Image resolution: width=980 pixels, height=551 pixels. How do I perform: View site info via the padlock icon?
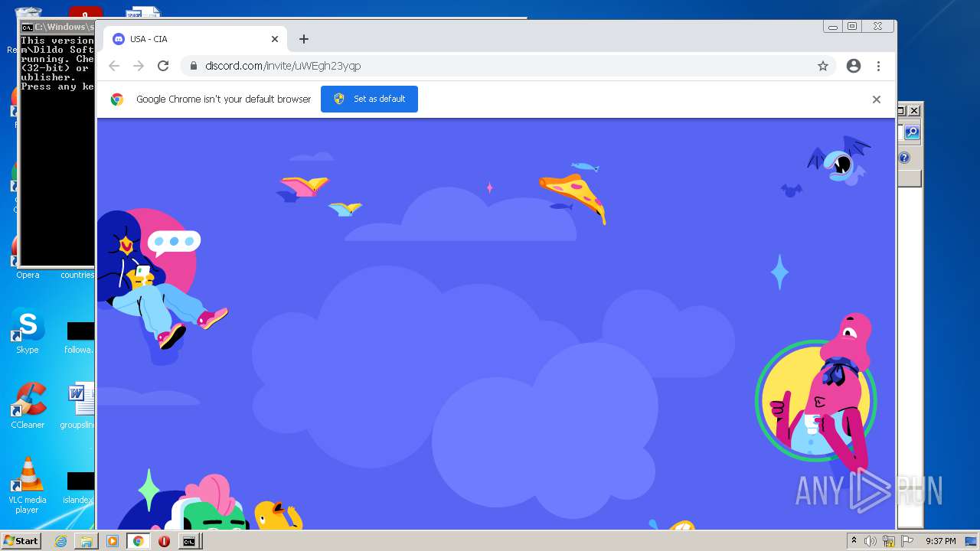[x=194, y=66]
